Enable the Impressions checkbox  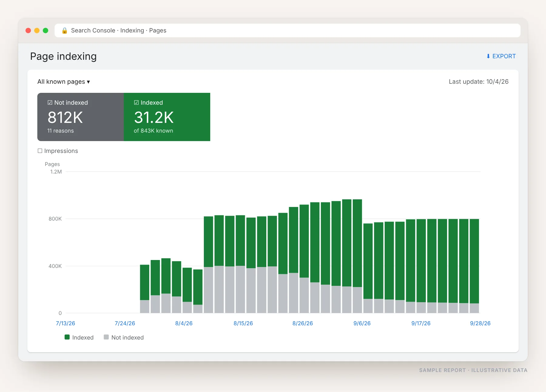tap(40, 151)
